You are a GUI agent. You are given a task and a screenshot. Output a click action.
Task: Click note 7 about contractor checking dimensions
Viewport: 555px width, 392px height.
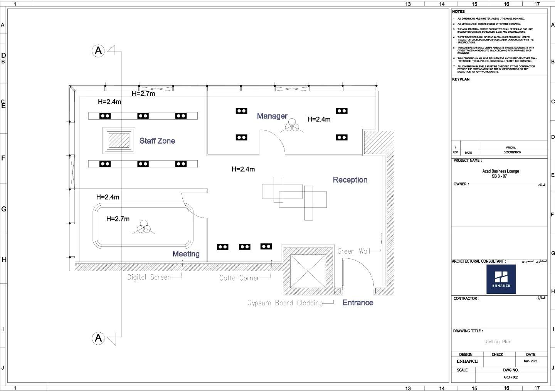tap(496, 69)
